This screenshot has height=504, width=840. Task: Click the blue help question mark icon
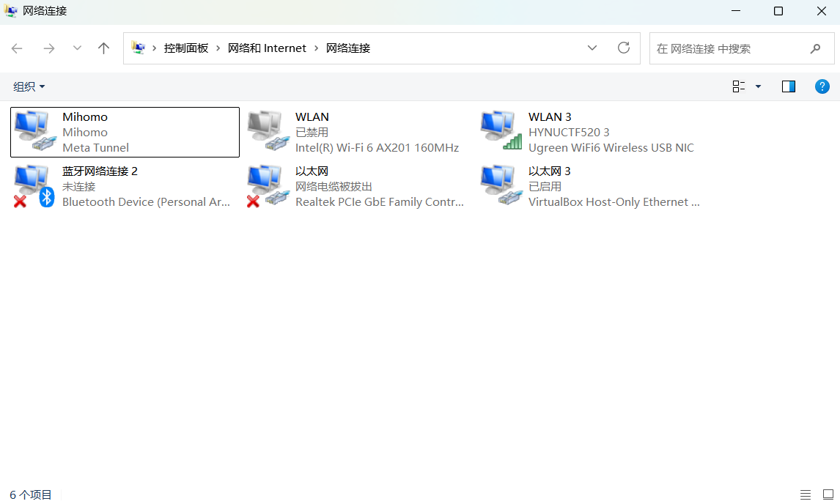click(x=822, y=86)
